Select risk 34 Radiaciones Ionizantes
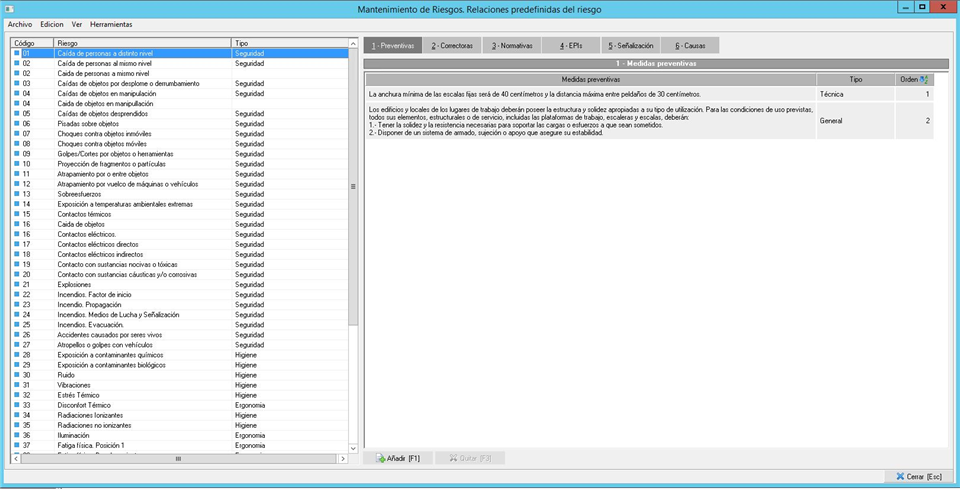The image size is (960, 489). [x=180, y=416]
